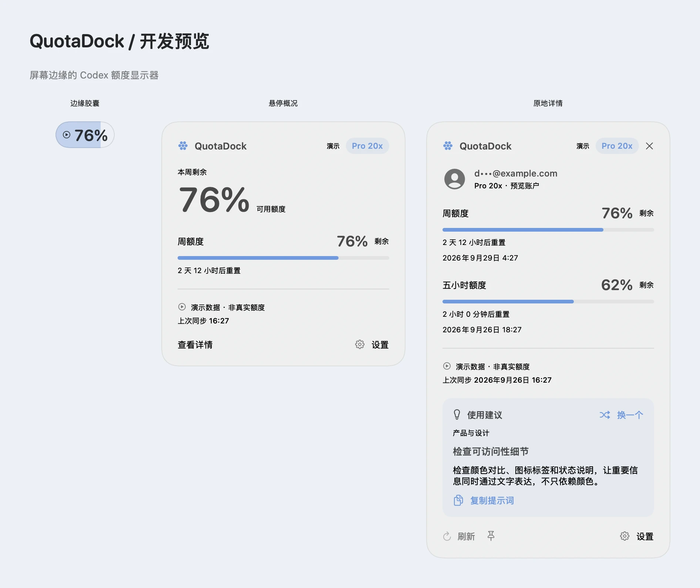Open 查看详情 in the overview card
The height and width of the screenshot is (588, 700).
tap(195, 345)
